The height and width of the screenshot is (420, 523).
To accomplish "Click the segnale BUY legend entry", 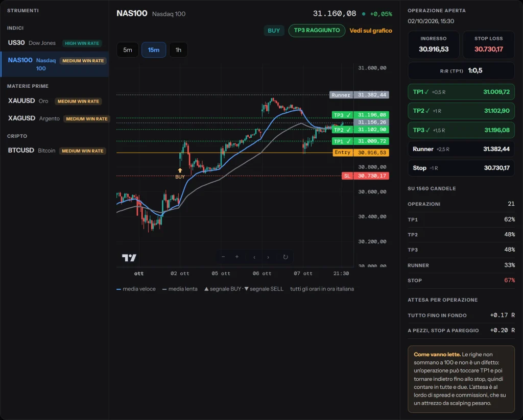I will coord(223,289).
